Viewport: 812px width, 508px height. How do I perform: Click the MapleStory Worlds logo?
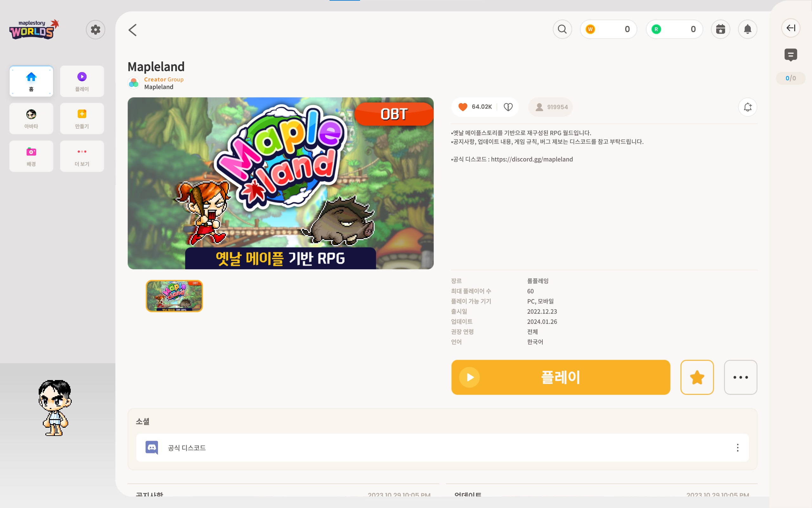(34, 29)
